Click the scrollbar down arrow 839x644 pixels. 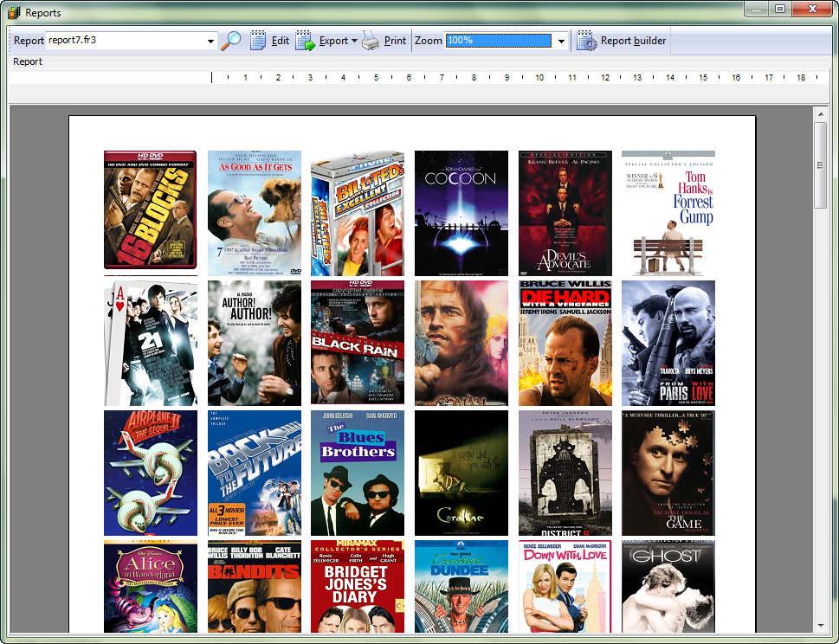[x=820, y=625]
